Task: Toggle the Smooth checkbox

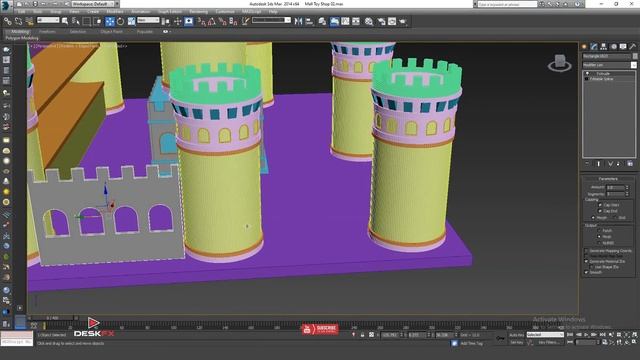Action: 587,272
